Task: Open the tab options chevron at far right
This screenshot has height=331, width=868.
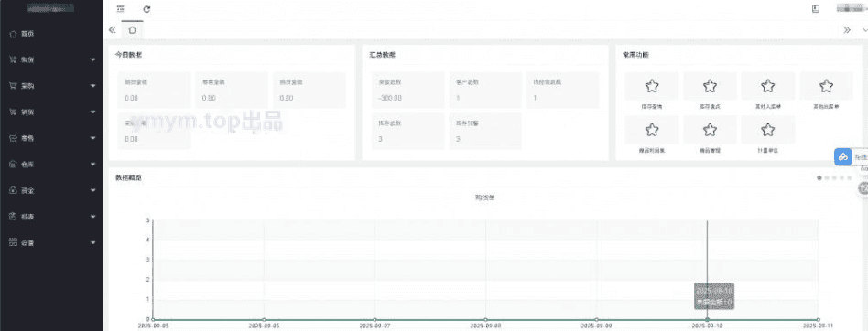Action: pos(864,30)
